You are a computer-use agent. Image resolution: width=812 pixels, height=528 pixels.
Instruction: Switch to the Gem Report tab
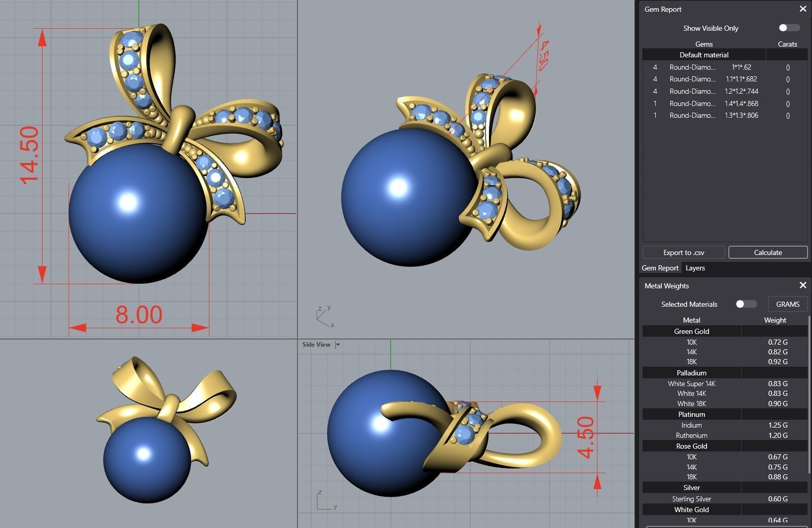pyautogui.click(x=660, y=268)
